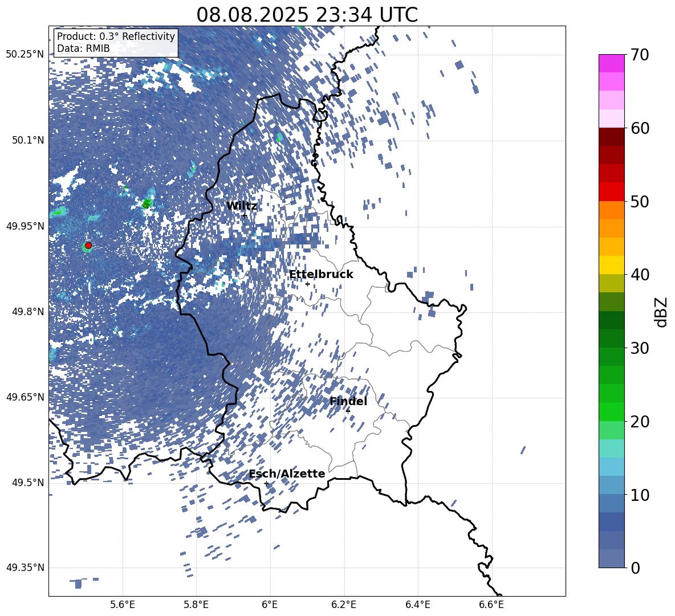Click the 49.35°N latitude label

(25, 568)
